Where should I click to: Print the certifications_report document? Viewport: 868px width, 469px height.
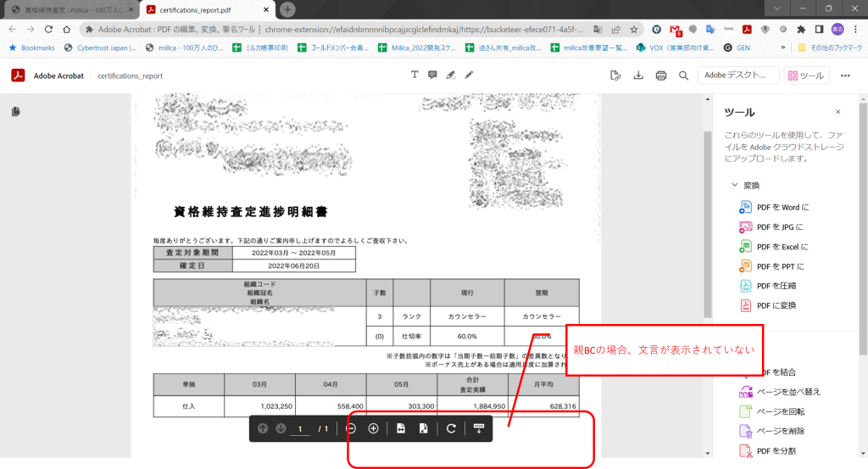pyautogui.click(x=661, y=75)
